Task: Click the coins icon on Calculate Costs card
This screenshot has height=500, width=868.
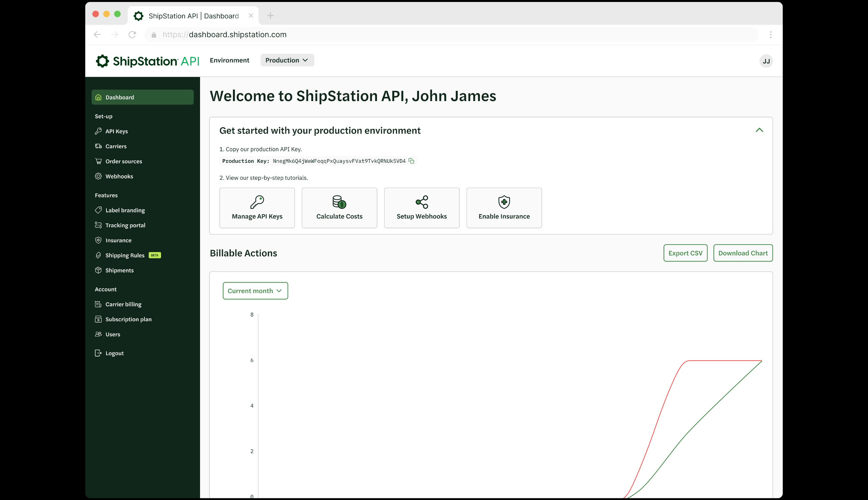Action: 339,202
